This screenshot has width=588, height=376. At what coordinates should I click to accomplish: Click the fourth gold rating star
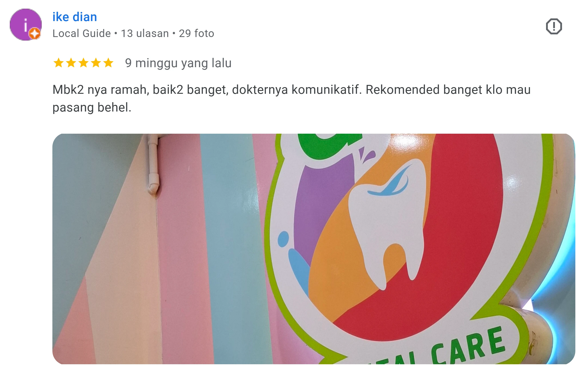tap(96, 63)
